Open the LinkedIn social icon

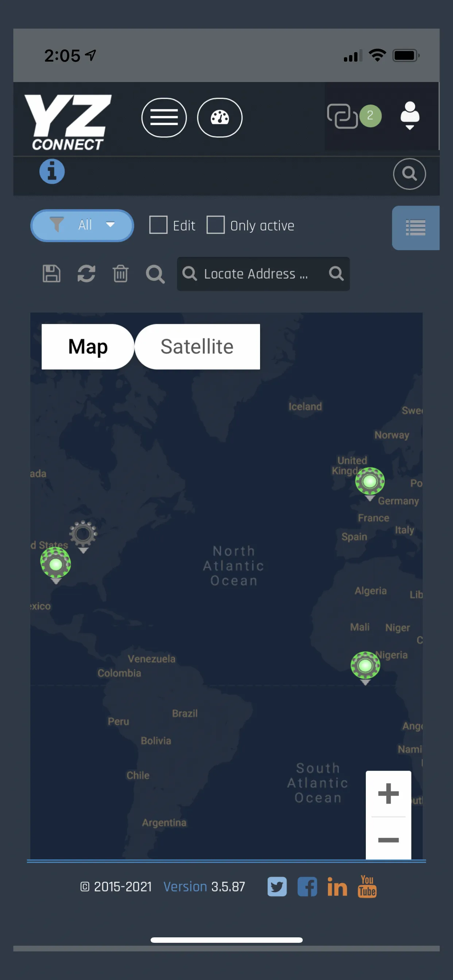337,887
